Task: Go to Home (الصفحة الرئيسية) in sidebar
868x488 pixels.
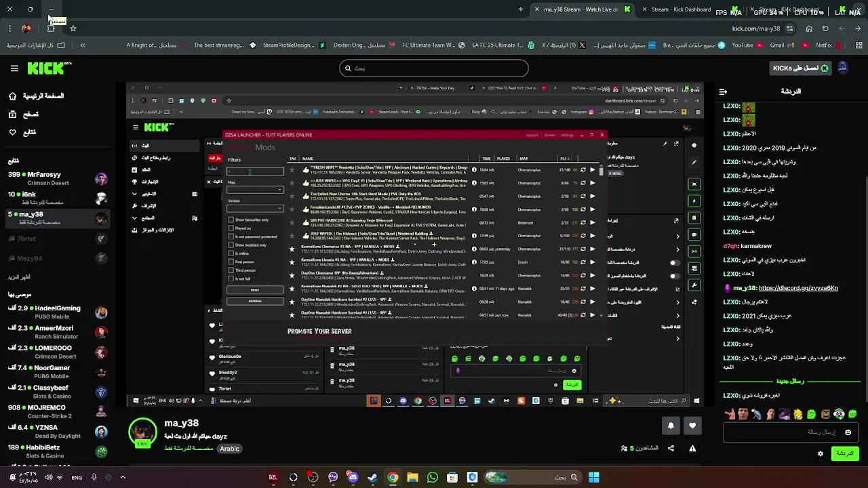Action: tap(36, 96)
